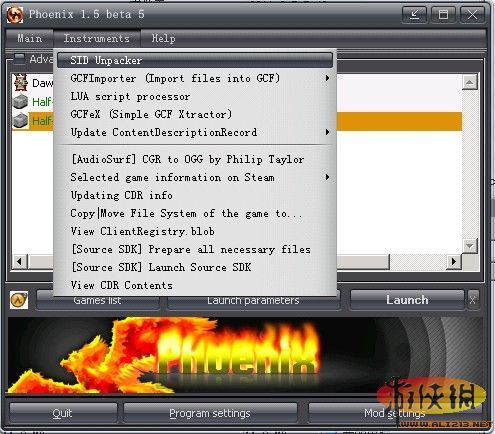The height and width of the screenshot is (434, 495).
Task: Expand Selected game information submenu arrow
Action: (x=327, y=177)
